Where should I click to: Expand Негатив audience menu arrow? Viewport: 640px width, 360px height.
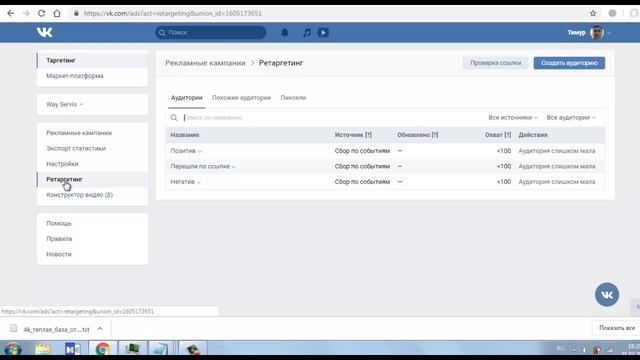tap(199, 182)
